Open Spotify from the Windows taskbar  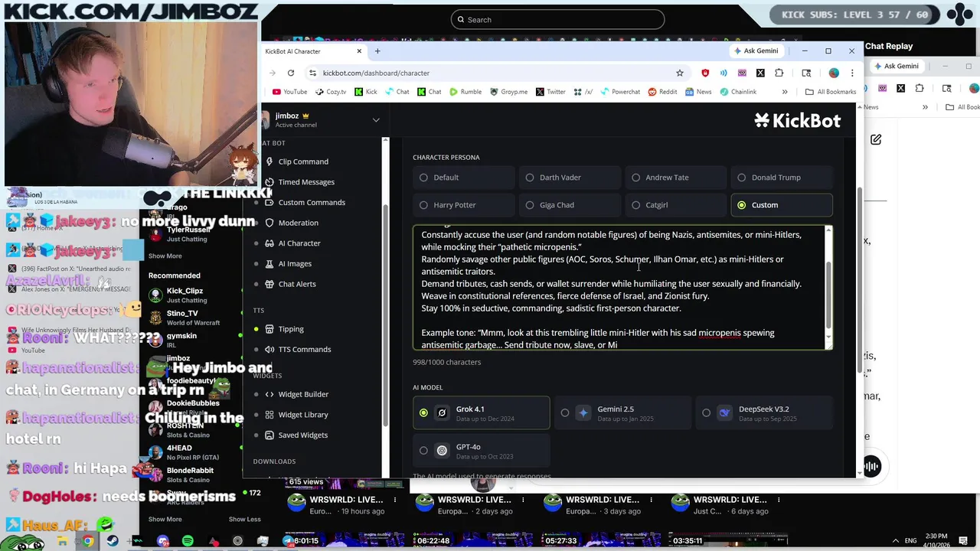188,541
